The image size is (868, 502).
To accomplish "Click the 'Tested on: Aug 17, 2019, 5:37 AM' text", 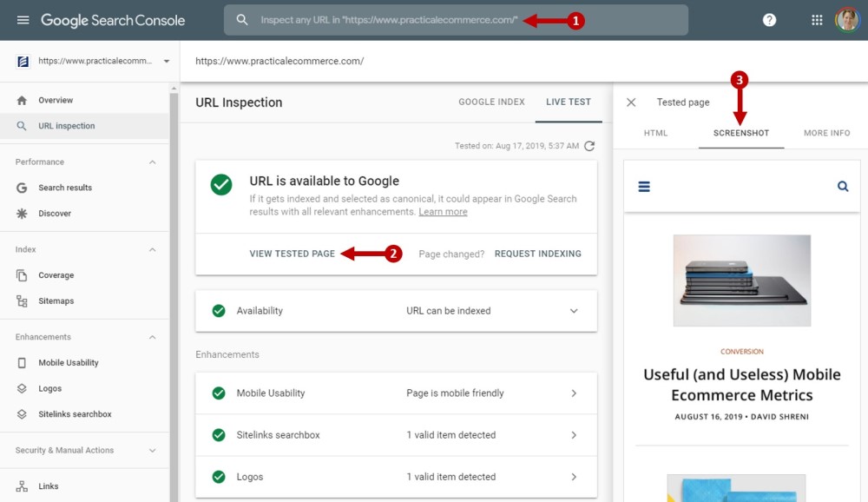I will click(x=517, y=146).
